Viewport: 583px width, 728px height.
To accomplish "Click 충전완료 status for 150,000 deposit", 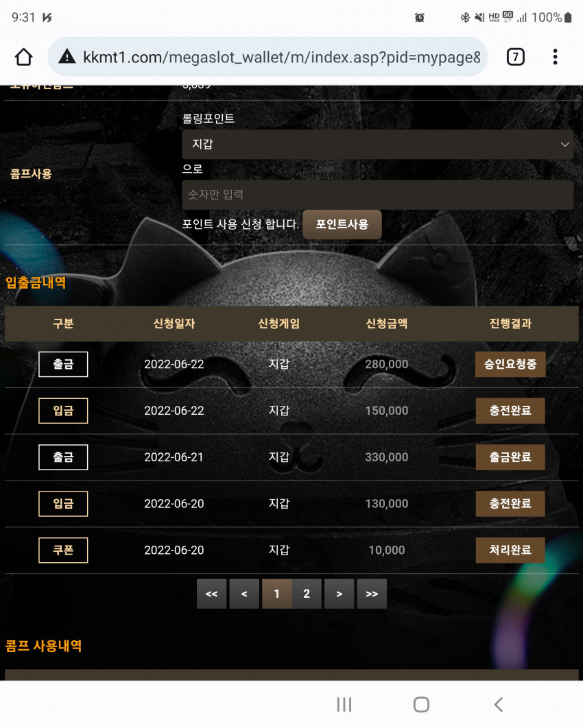I will [x=510, y=411].
